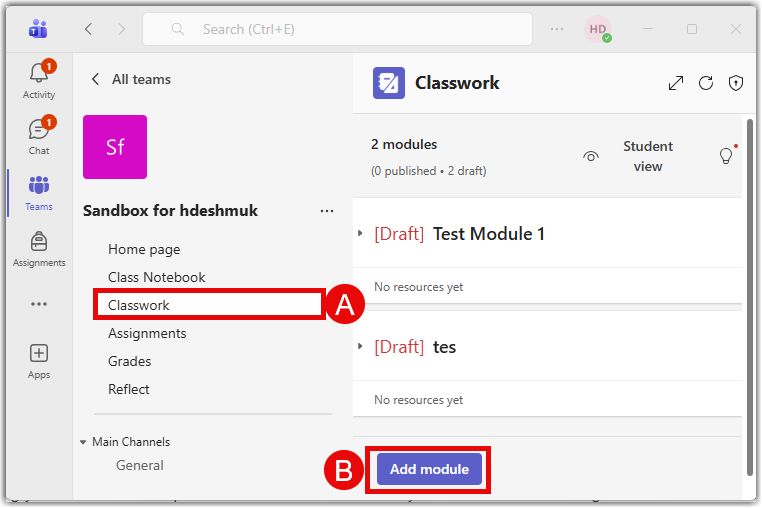Screen dimensions: 762x508
Task: Go forward with the forward arrow
Action: (x=121, y=29)
